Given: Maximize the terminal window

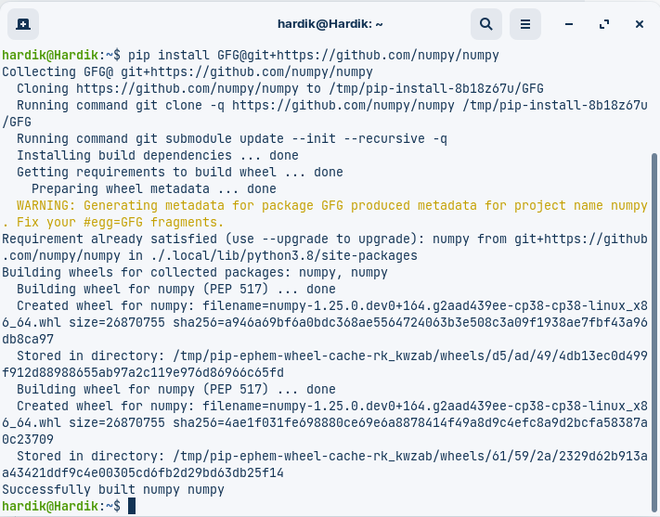Looking at the screenshot, I should (x=604, y=24).
